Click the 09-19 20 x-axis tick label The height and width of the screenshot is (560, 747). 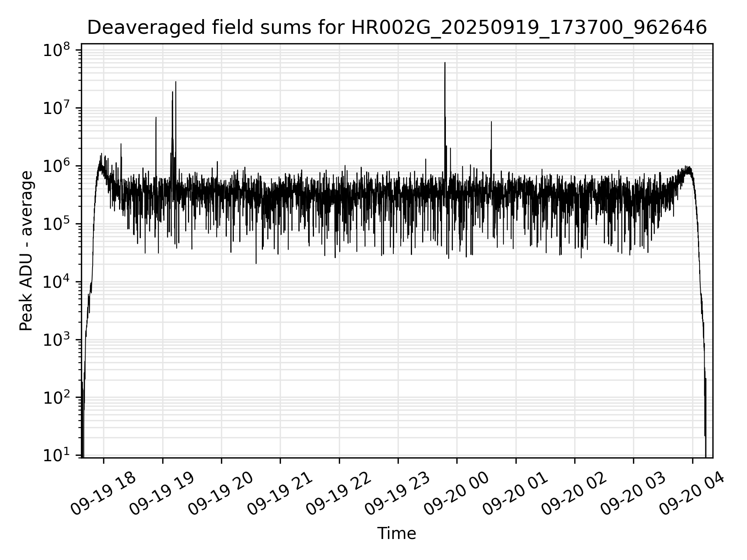(221, 494)
